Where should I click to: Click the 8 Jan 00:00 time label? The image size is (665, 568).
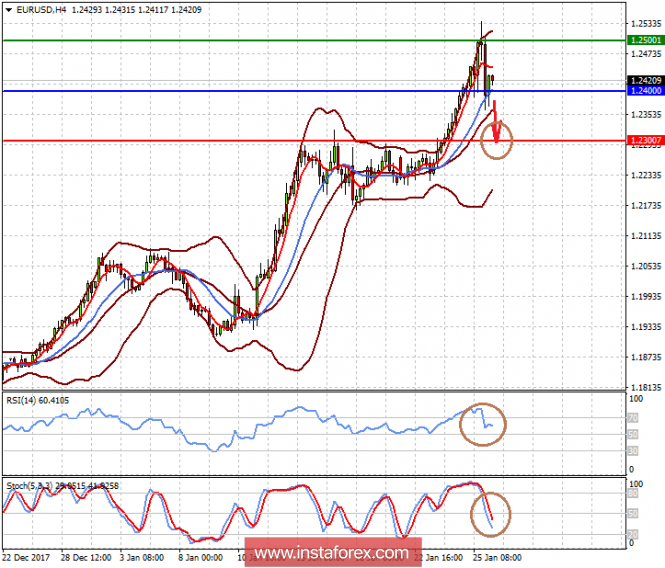click(x=201, y=557)
